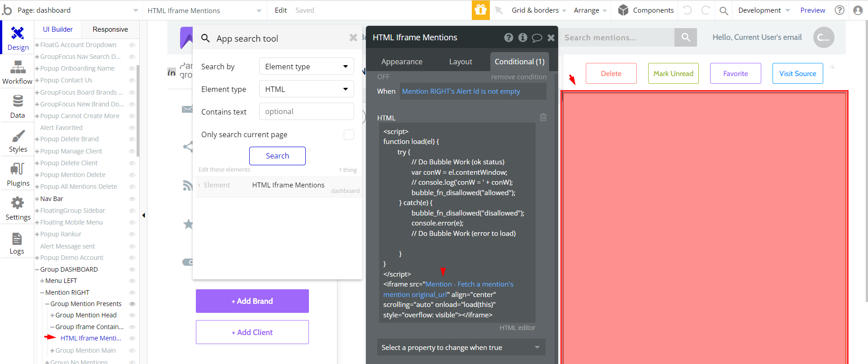Open the Workflow section
This screenshot has height=364, width=868.
coord(18,72)
